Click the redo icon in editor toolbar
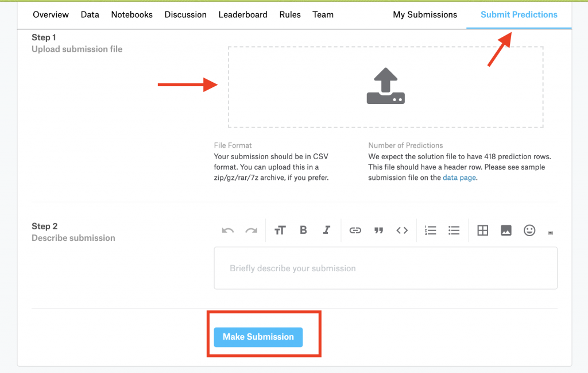Viewport: 588px width, 373px height. (252, 230)
